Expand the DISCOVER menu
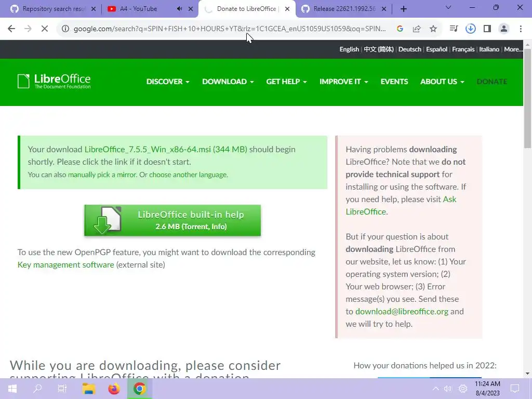The width and height of the screenshot is (532, 399). (x=168, y=82)
